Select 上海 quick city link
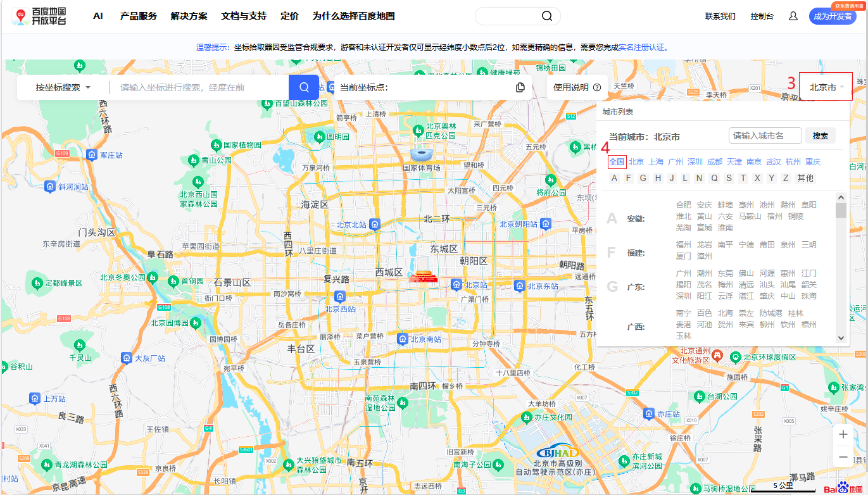The image size is (868, 495). [656, 162]
